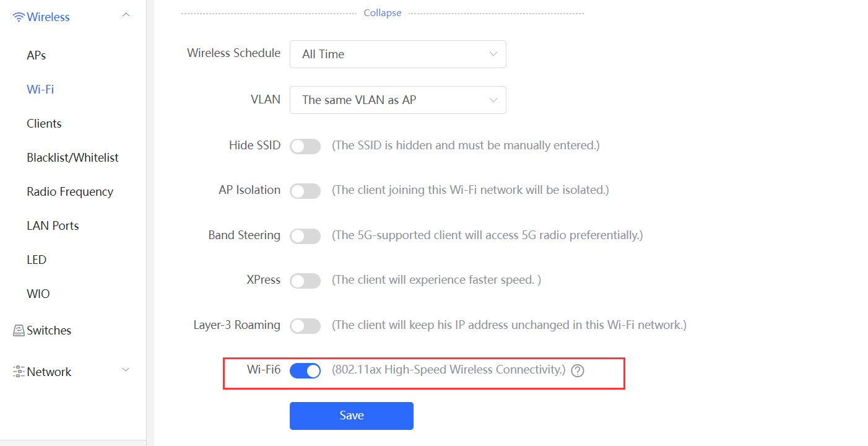Viewport: 868px width, 446px height.
Task: Click the Switches device icon in sidebar
Action: pyautogui.click(x=19, y=331)
